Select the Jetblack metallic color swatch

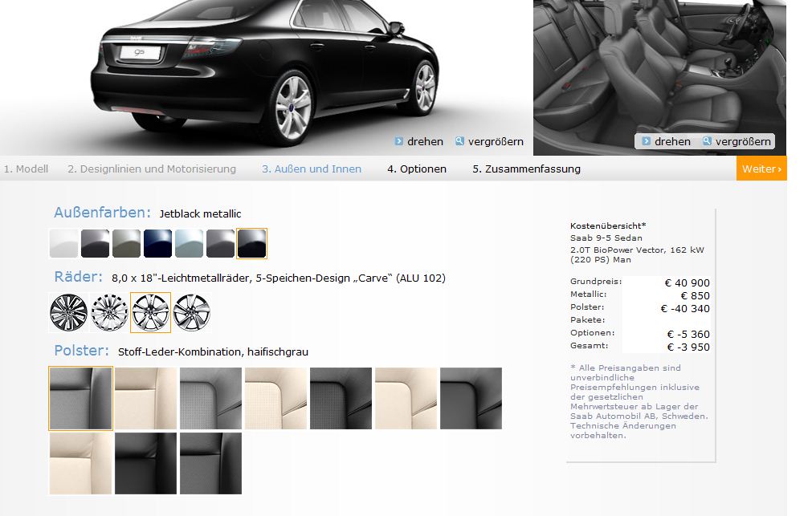pyautogui.click(x=251, y=243)
